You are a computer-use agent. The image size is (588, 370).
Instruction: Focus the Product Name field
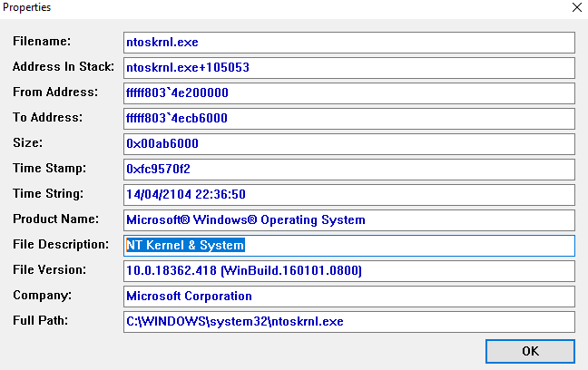tap(349, 220)
